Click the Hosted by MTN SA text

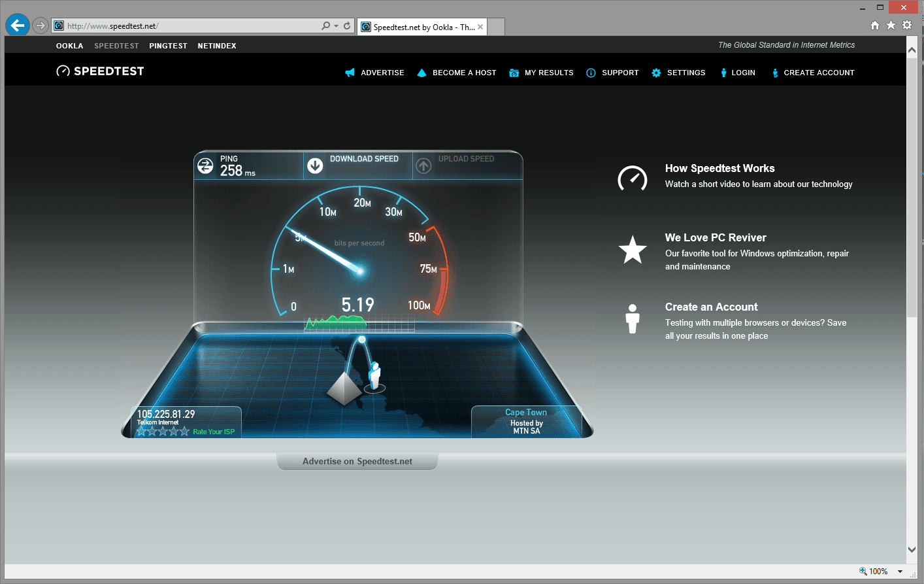(x=527, y=427)
